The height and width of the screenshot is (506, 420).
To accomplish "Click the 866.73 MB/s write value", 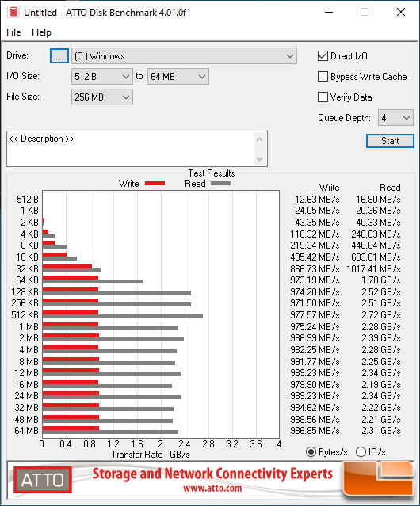I will (315, 268).
